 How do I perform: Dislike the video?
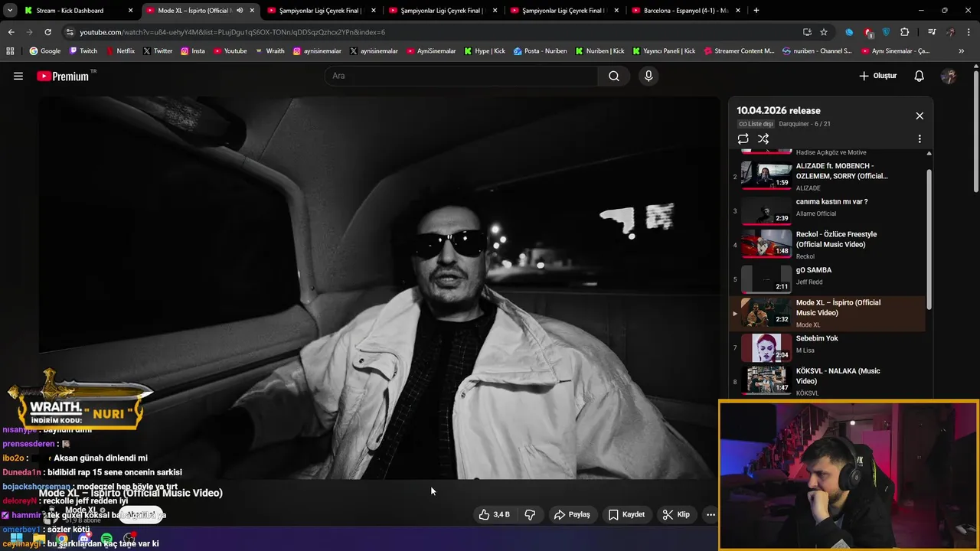(530, 514)
